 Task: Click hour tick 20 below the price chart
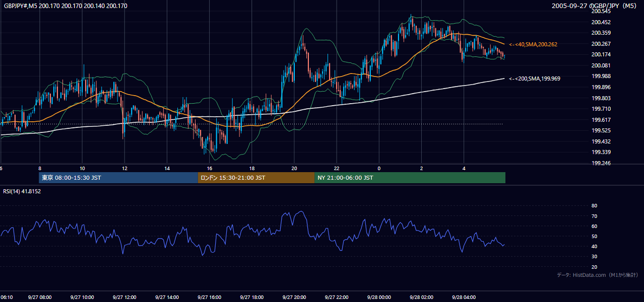pos(294,169)
